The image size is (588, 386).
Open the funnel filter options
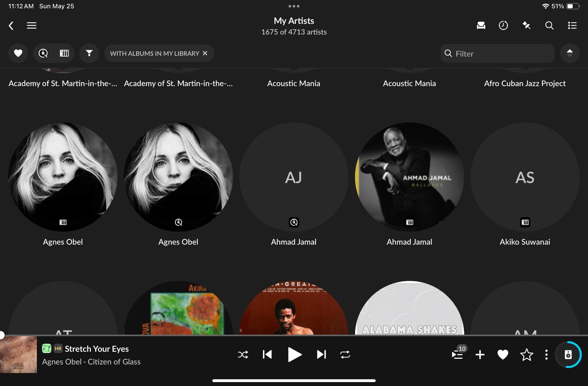pyautogui.click(x=89, y=53)
